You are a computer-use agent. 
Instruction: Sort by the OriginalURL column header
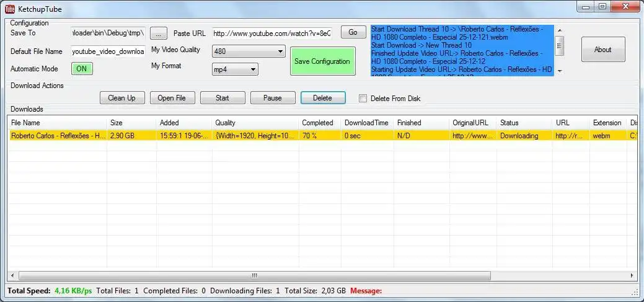(473, 123)
